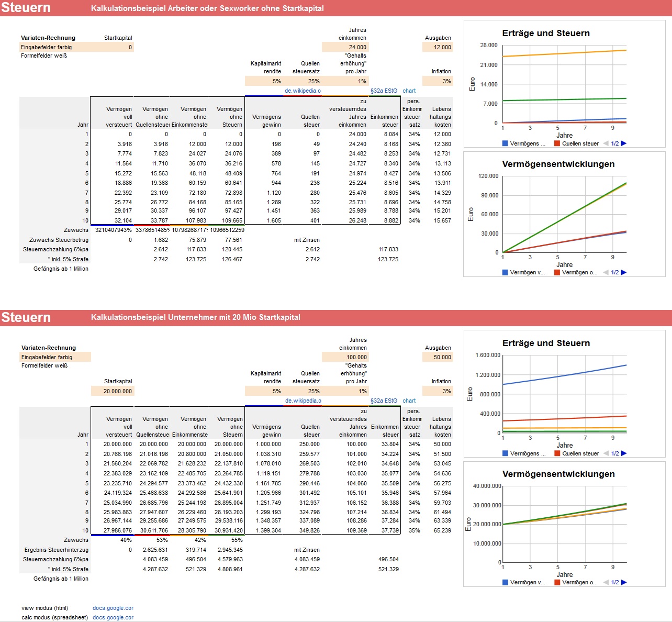Image resolution: width=672 pixels, height=622 pixels.
Task: Click red Quellen steuer legend swatch in bottom chart
Action: tap(557, 453)
